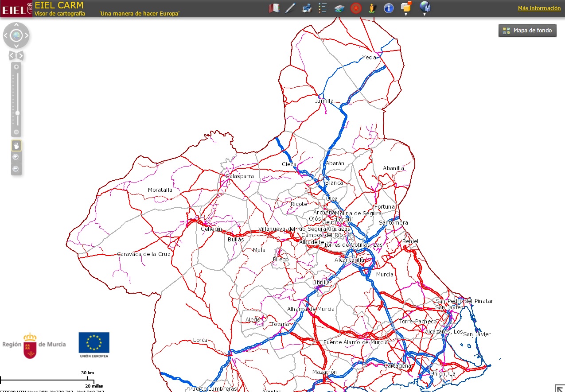
Task: Expand the overview map corner arrow
Action: [x=559, y=388]
